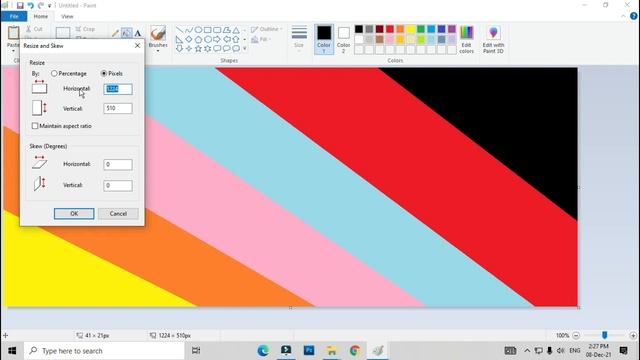Screen dimensions: 640x360
Task: Cancel the Resize and Skew dialog
Action: pyautogui.click(x=118, y=213)
